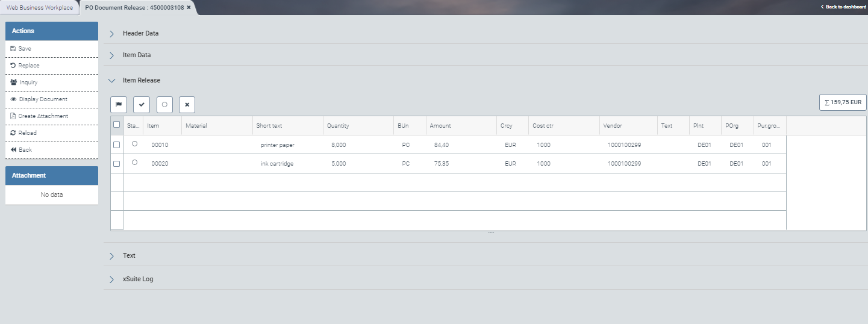This screenshot has height=324, width=868.
Task: Toggle the select-all checkbox in table header
Action: (x=117, y=125)
